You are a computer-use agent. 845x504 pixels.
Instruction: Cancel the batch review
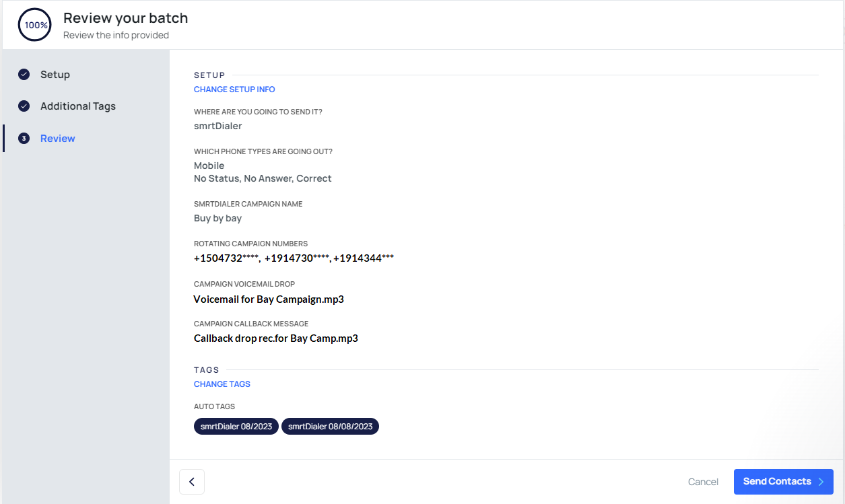703,482
